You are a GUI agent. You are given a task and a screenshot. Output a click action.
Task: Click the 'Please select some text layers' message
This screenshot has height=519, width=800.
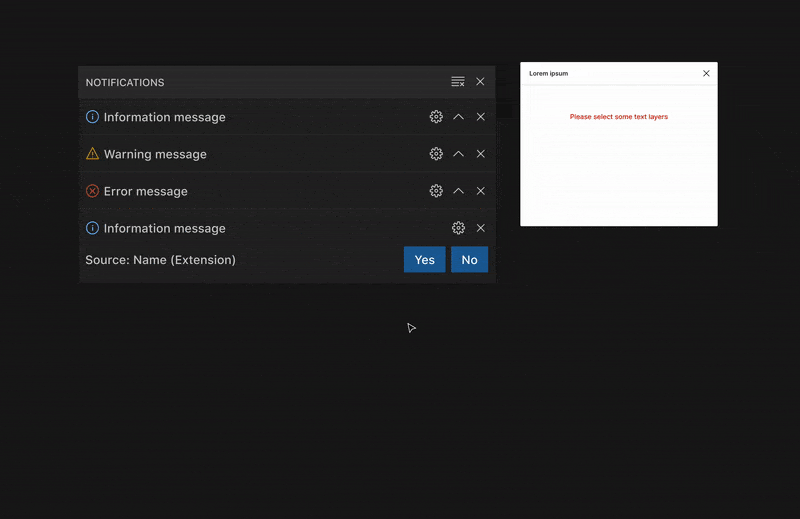point(618,117)
